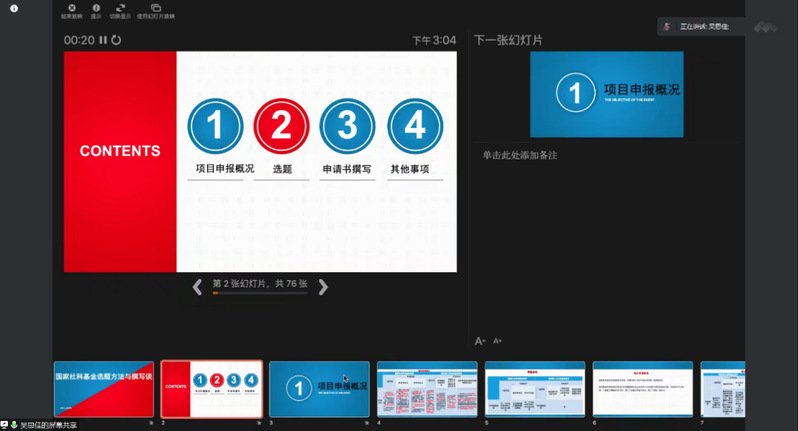
Task: Select slide 3 thumbnail '项目申报概况'
Action: coord(319,389)
